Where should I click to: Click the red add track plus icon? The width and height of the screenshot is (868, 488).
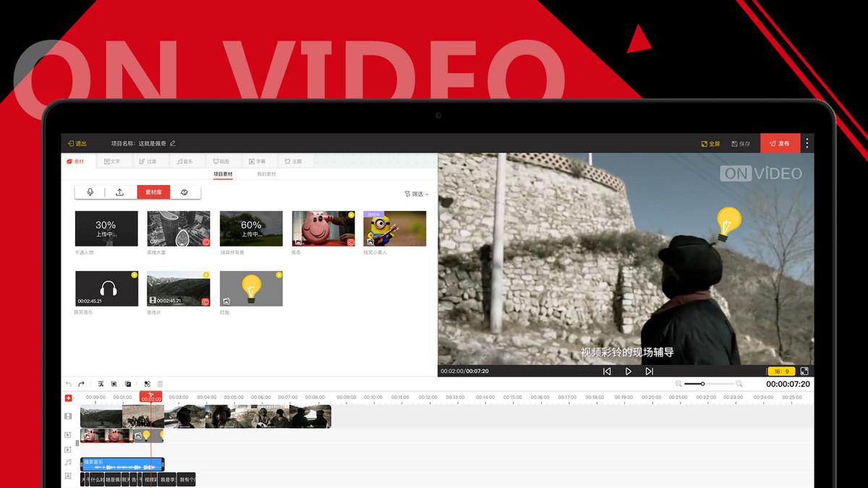(69, 398)
